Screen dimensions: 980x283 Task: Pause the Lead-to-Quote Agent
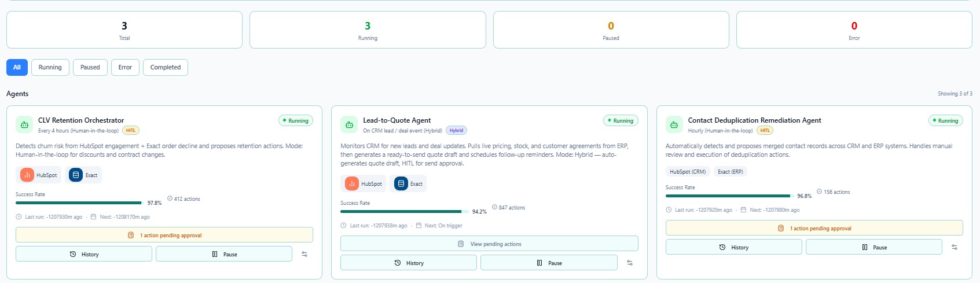(x=549, y=263)
